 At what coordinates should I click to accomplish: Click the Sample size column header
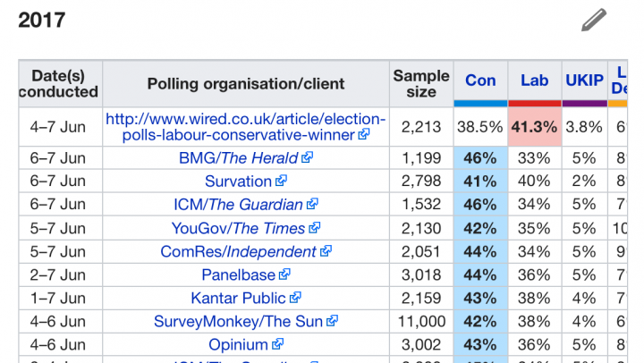coord(421,83)
